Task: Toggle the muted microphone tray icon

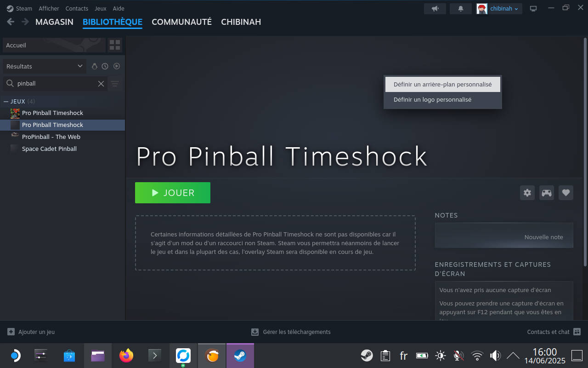Action: (458, 356)
